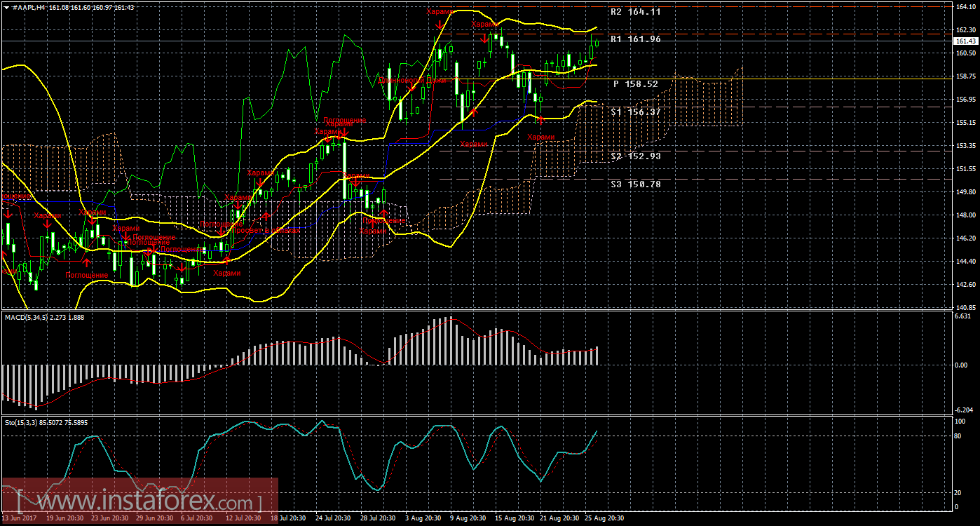The image size is (980, 526).
Task: Click the R2 164.11 resistance label
Action: point(634,12)
